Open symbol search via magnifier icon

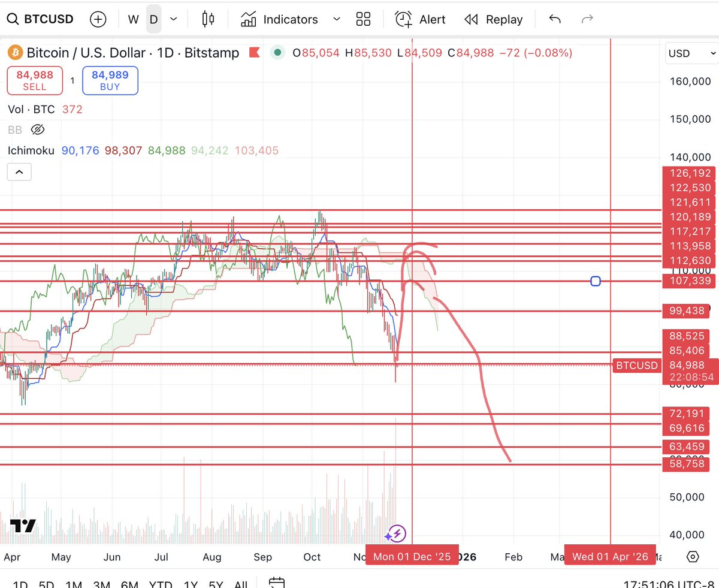tap(13, 19)
